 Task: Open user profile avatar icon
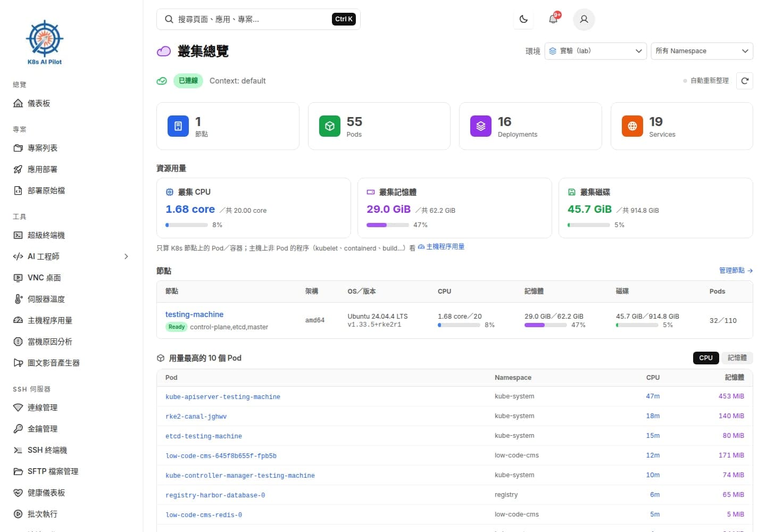[x=584, y=19]
